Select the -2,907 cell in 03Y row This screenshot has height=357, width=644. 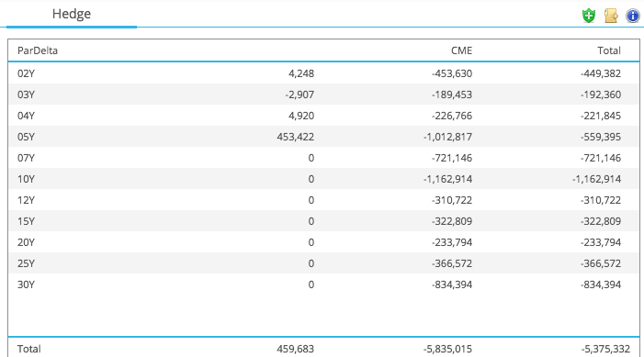(299, 95)
